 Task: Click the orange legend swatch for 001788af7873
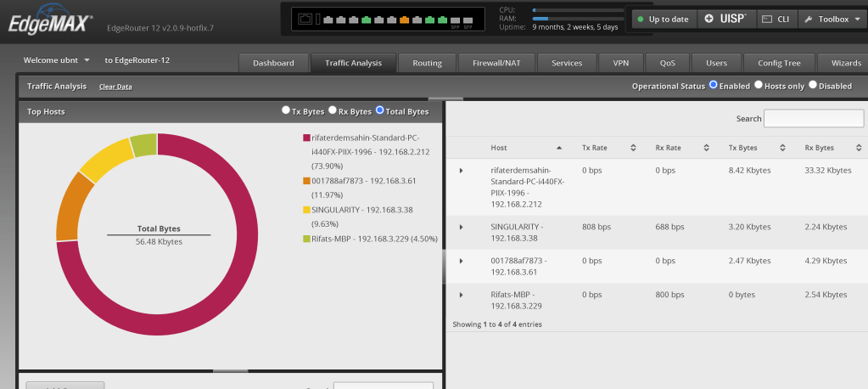(306, 181)
